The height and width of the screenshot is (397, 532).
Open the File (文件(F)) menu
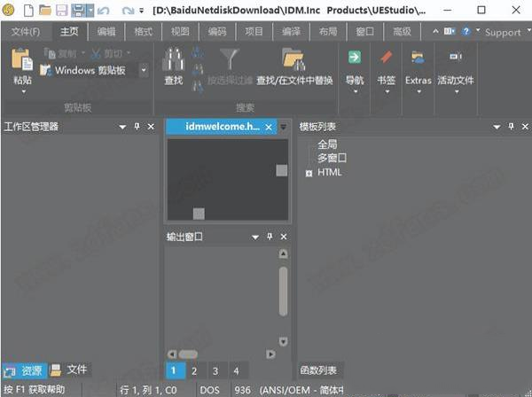(25, 32)
